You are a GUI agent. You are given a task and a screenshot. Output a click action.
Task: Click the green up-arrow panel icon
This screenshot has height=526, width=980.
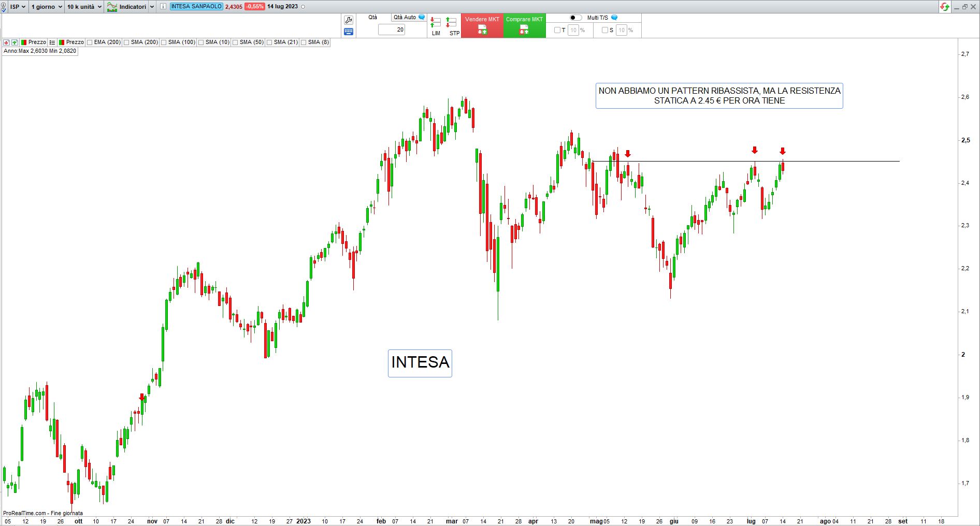pos(15,42)
